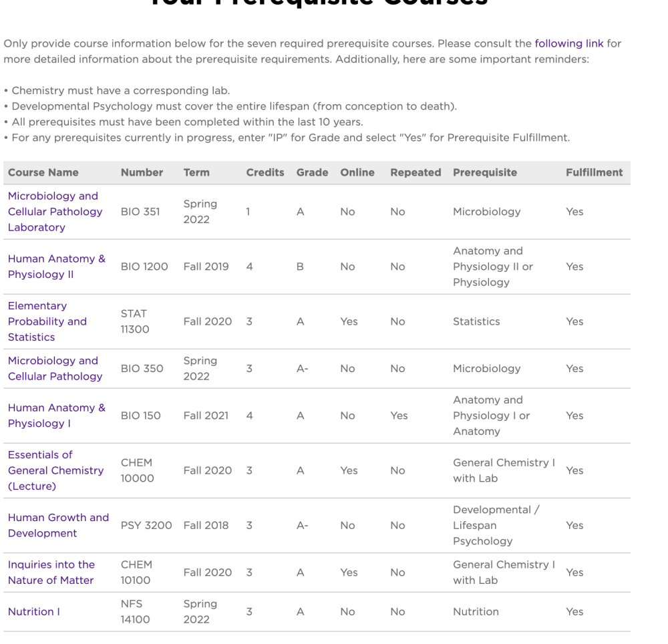This screenshot has width=668, height=644.
Task: Click the Fulfillment column header
Action: pos(594,172)
